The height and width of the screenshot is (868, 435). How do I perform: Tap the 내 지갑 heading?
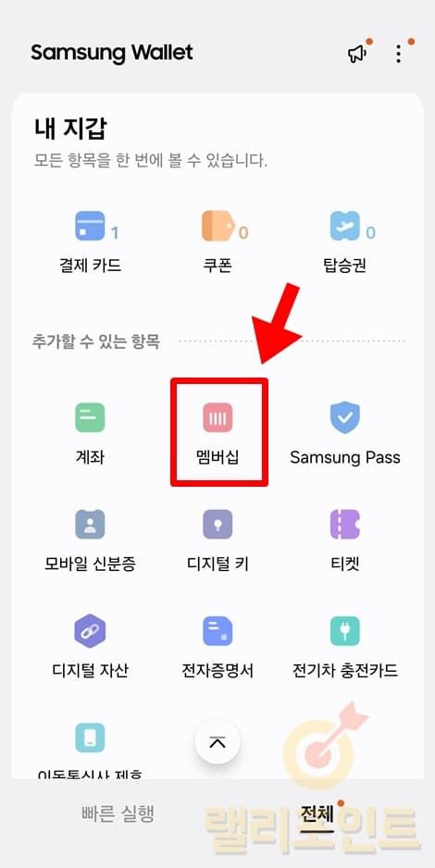(70, 129)
